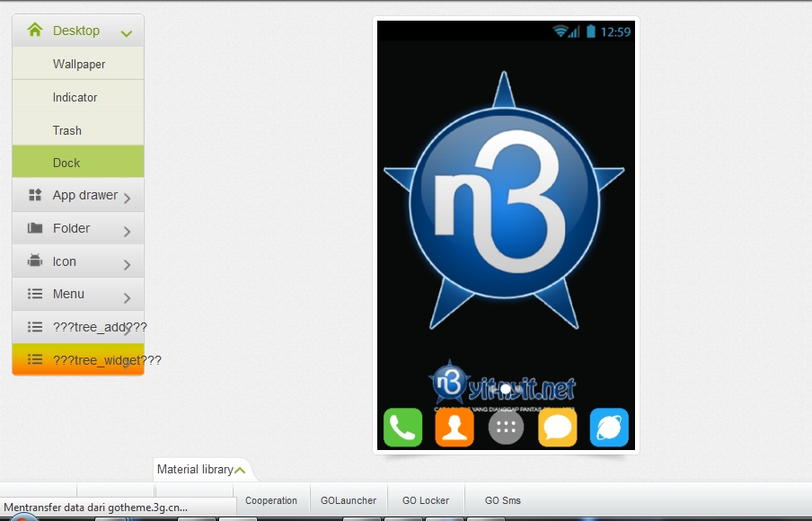Screen dimensions: 812x521
Task: Click the Desktop header label
Action: click(x=76, y=31)
